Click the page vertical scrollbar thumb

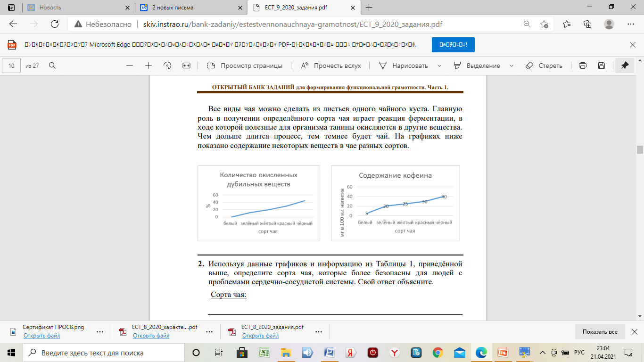tap(640, 150)
